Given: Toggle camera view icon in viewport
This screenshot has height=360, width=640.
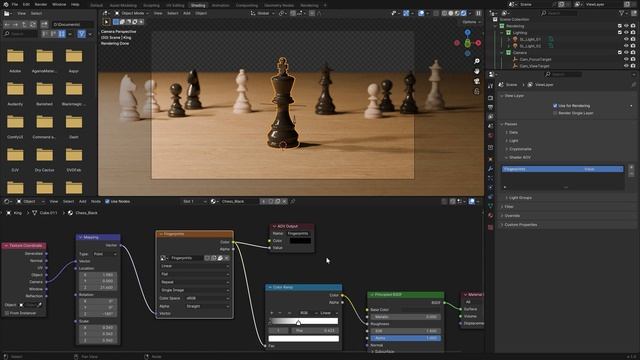Looking at the screenshot, I should (476, 81).
